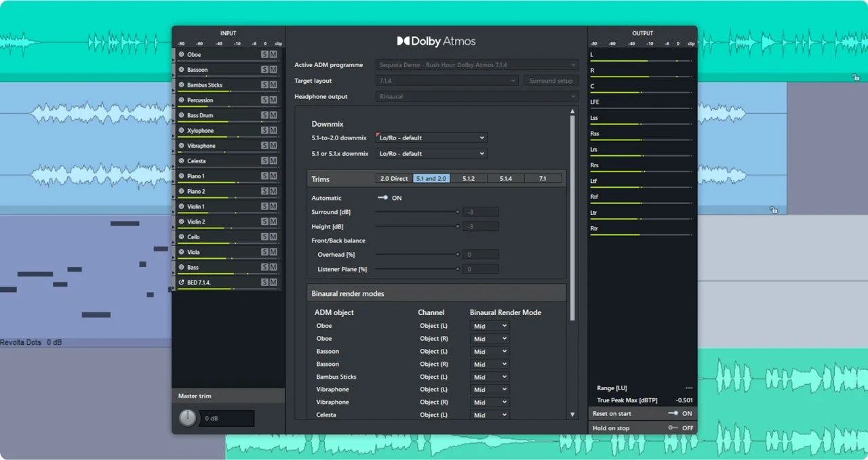Toggle the Hold on stop switch
The image size is (868, 460).
(x=673, y=428)
